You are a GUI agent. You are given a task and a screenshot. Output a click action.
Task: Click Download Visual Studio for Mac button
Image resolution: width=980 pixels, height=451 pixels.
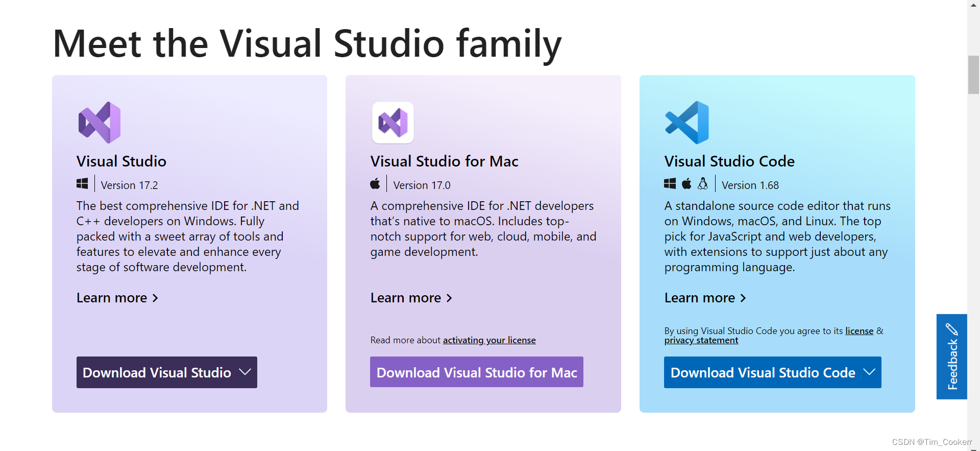pyautogui.click(x=477, y=372)
